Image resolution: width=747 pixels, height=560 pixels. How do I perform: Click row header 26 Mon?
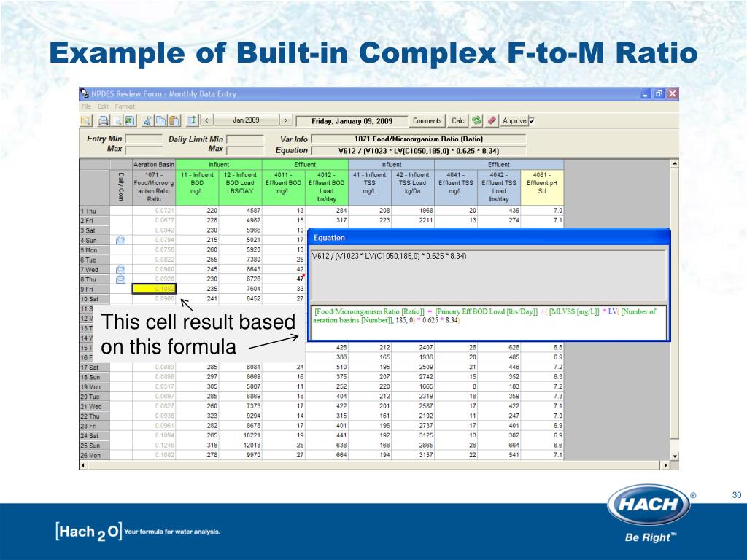(94, 455)
